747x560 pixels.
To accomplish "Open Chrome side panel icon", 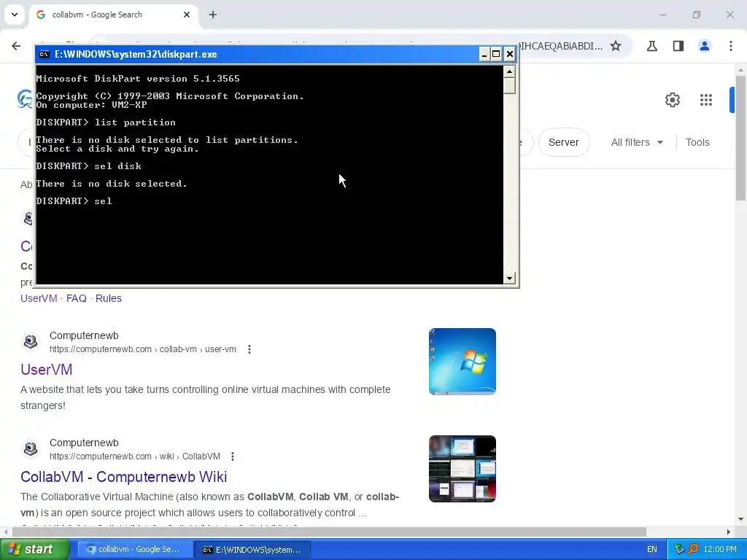I will click(678, 46).
